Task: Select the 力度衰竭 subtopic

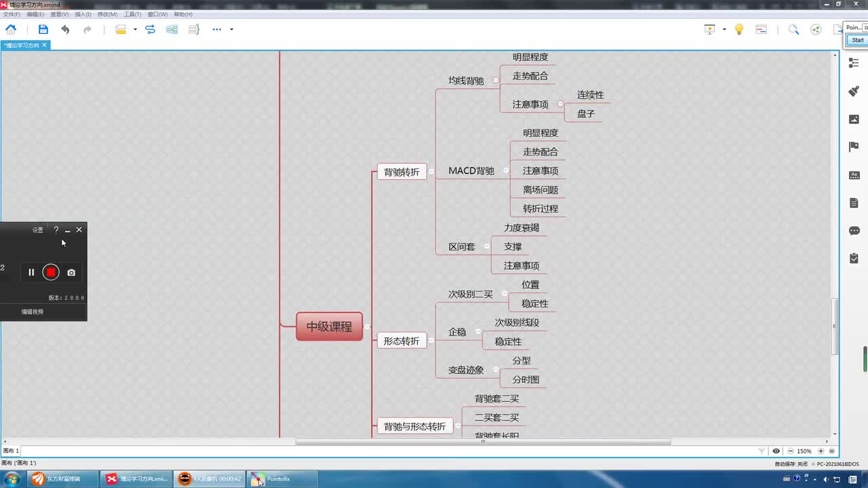Action: [521, 228]
